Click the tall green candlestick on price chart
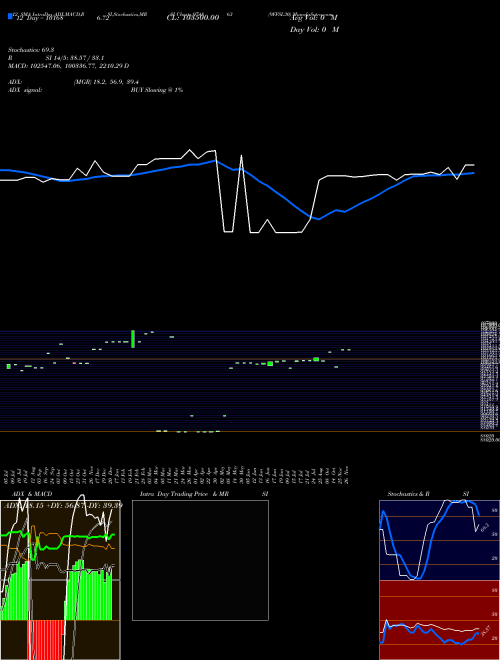The height and width of the screenshot is (660, 500). point(133,339)
